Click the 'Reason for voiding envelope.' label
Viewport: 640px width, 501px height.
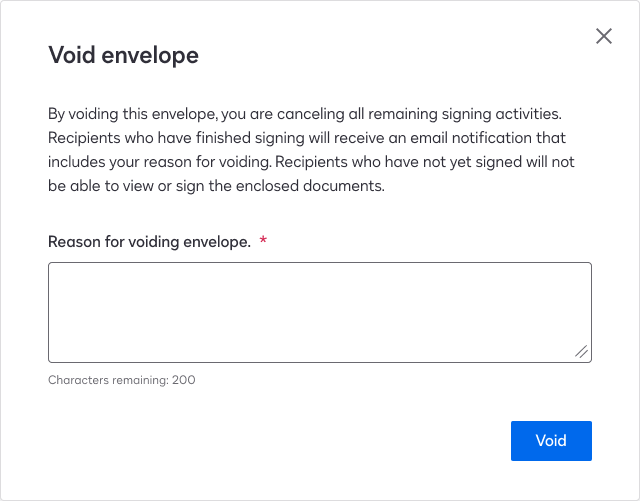tap(149, 242)
